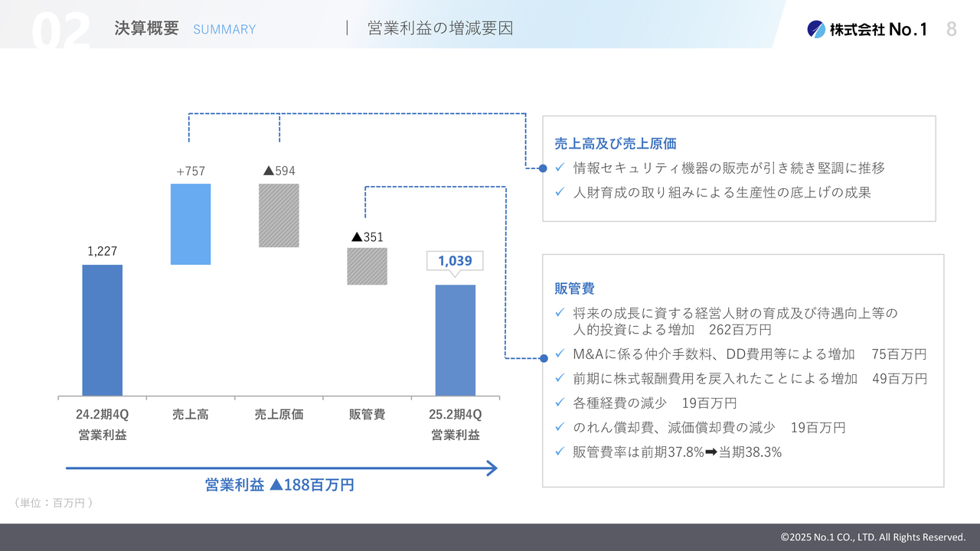
Task: Click the 売上高 axis label
Action: coord(191,415)
